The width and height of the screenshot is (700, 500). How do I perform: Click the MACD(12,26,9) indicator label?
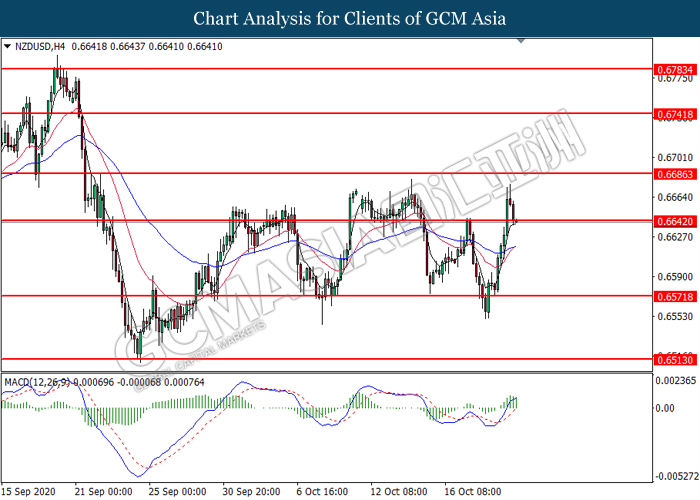tap(38, 382)
